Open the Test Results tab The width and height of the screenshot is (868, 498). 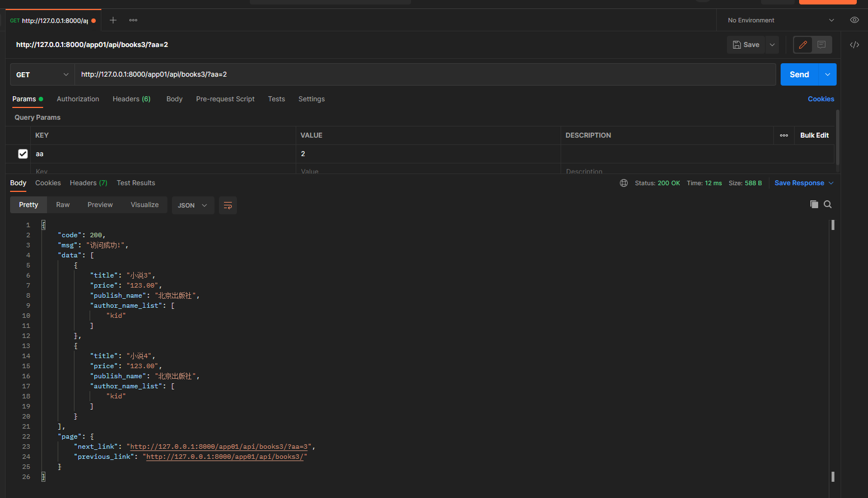[x=136, y=183]
